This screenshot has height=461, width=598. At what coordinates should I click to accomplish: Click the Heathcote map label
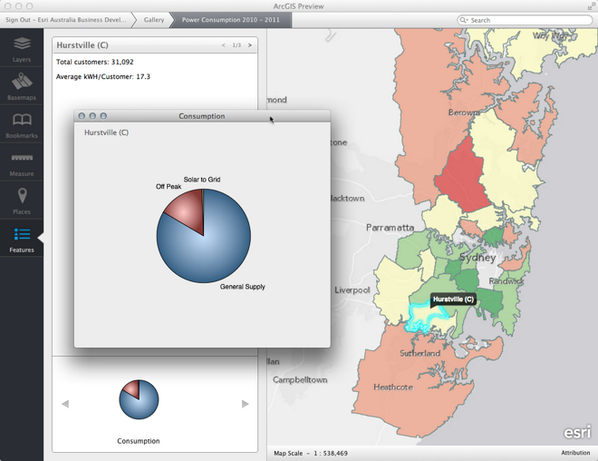(x=393, y=387)
